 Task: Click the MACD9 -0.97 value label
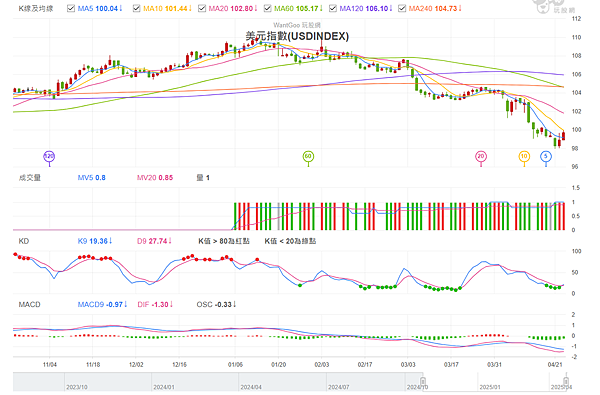pyautogui.click(x=102, y=305)
